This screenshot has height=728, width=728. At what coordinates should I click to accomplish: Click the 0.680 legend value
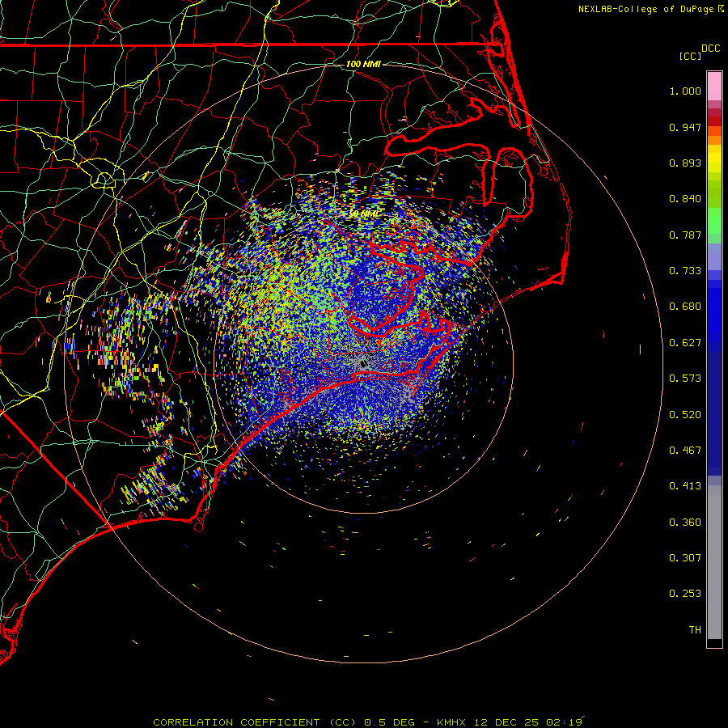point(685,307)
